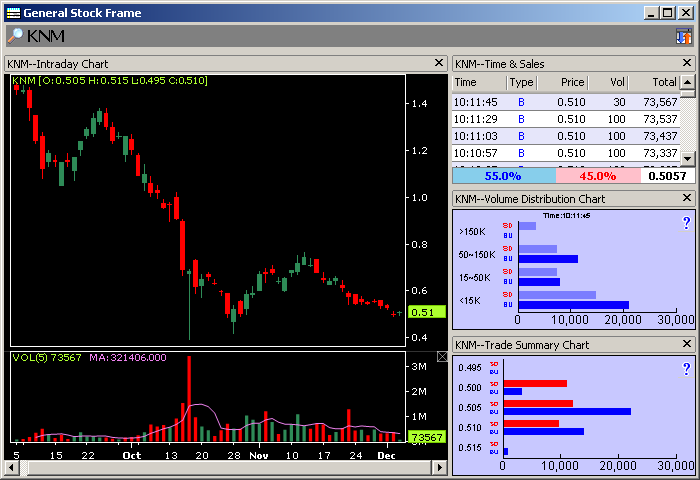Click the General Stock Frame title bar icon
Viewport: 700px width, 480px height.
[x=13, y=13]
